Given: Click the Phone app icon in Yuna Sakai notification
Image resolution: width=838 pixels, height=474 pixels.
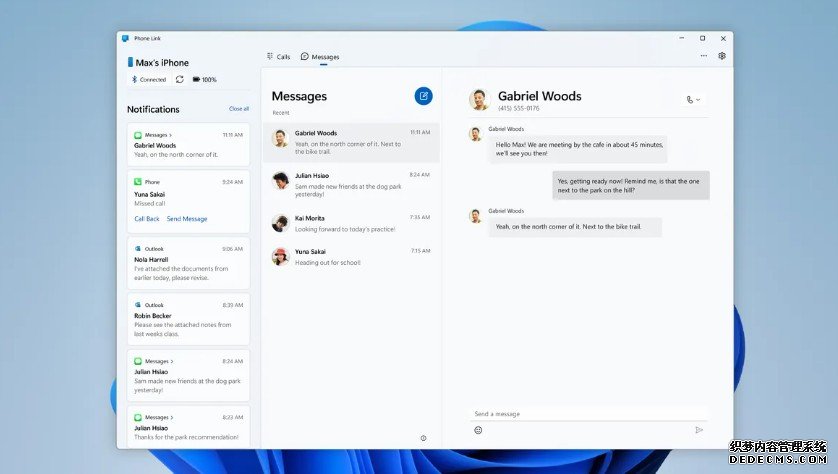Looking at the screenshot, I should pos(138,182).
